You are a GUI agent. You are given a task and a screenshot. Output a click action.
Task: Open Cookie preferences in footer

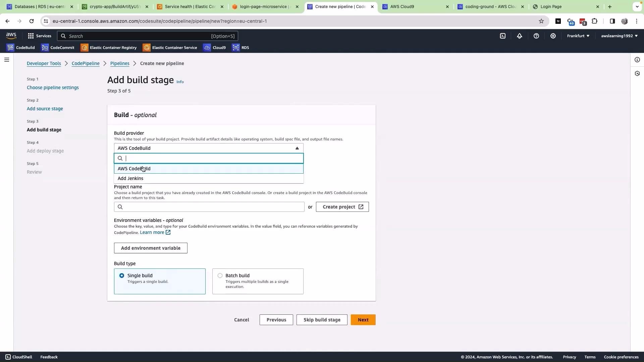click(621, 357)
